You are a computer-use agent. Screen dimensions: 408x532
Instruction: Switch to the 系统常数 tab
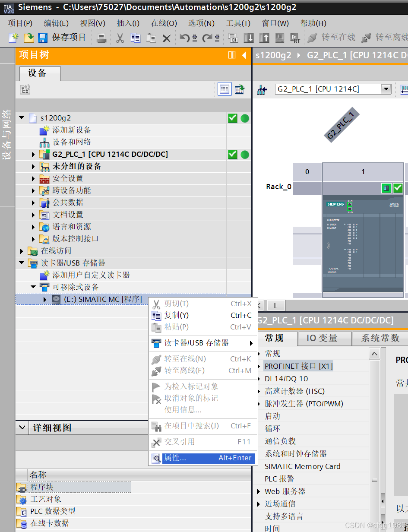click(x=380, y=338)
